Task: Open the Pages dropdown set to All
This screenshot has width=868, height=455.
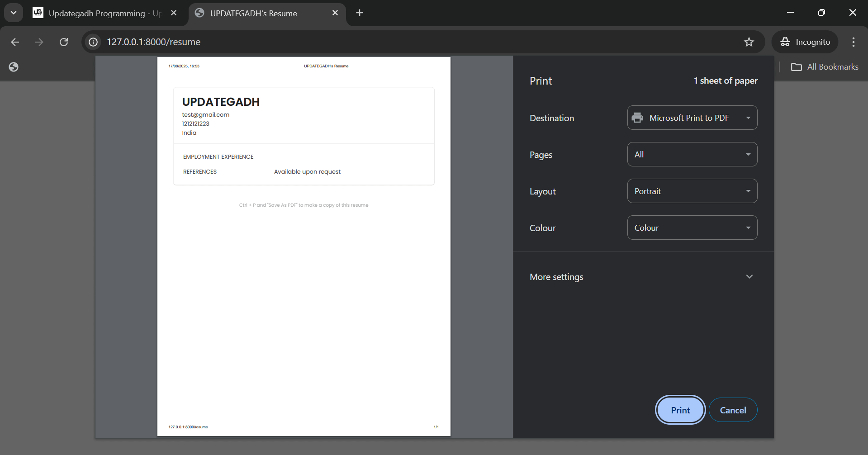Action: tap(692, 155)
